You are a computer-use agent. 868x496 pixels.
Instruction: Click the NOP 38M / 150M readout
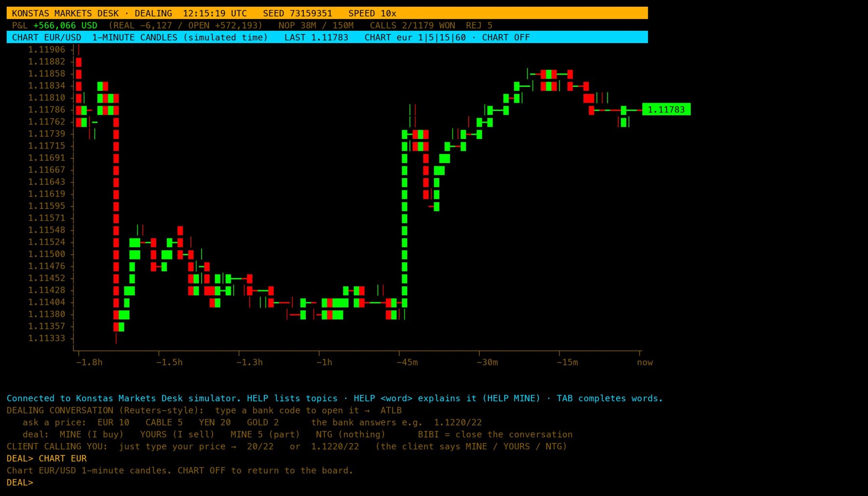(316, 26)
